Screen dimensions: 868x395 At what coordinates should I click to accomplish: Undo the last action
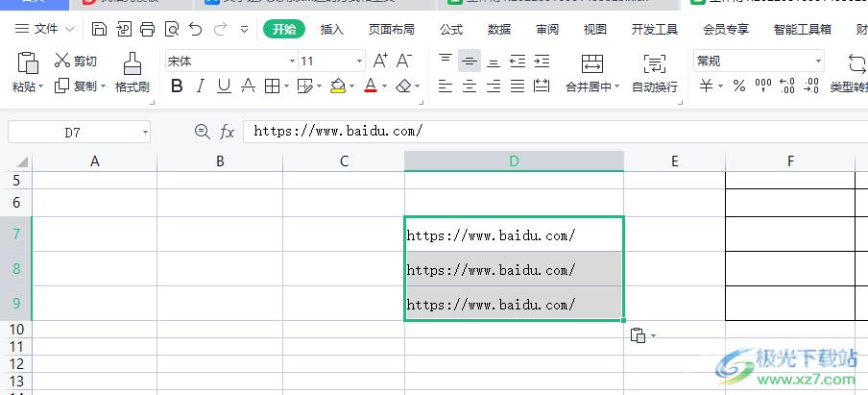click(196, 29)
